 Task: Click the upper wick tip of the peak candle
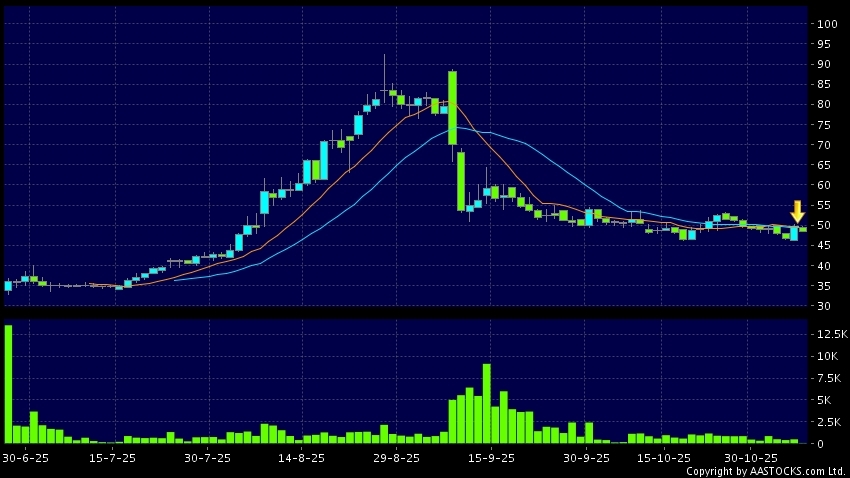coord(385,55)
